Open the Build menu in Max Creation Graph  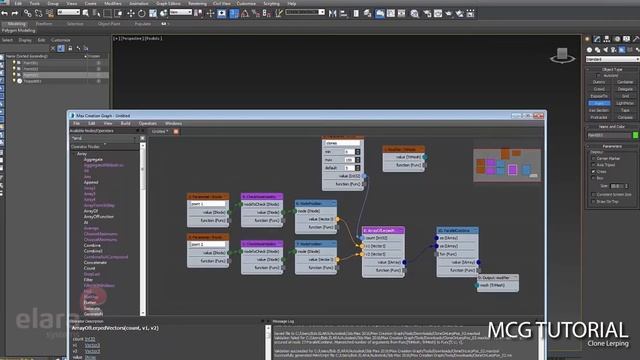tap(125, 123)
